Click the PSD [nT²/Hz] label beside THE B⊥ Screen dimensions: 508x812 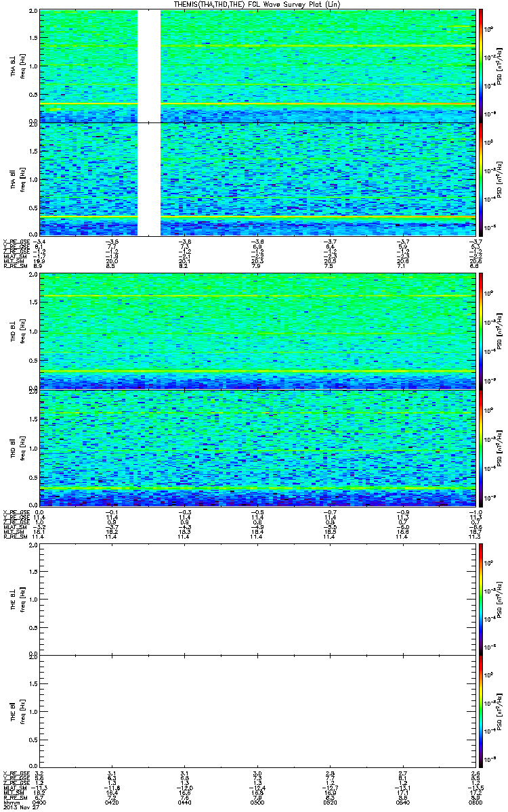pos(499,600)
